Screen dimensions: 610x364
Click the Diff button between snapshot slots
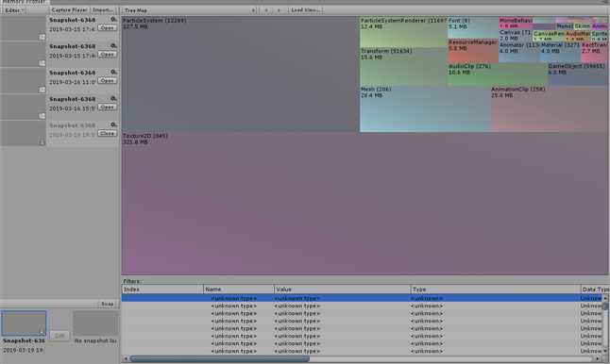[59, 336]
